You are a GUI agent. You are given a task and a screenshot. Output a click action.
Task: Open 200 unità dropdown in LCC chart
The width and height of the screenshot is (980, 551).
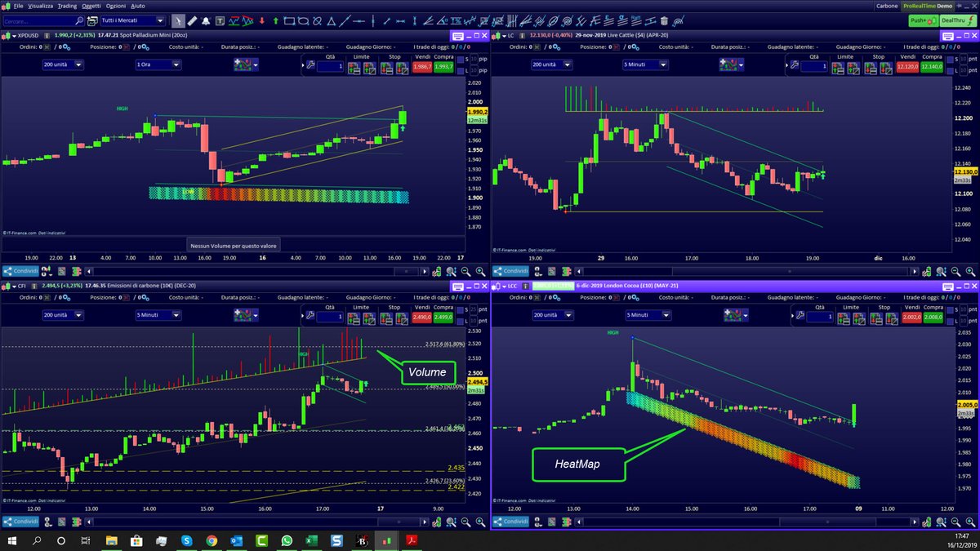pyautogui.click(x=553, y=315)
